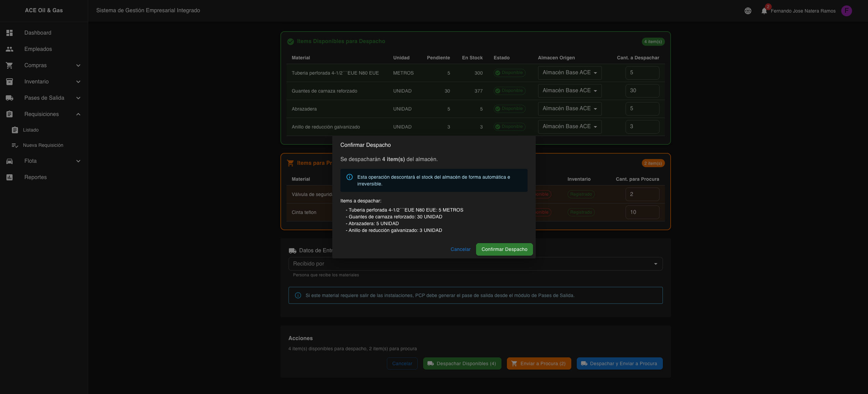This screenshot has height=394, width=868.
Task: Open Pases de Salida sidebar menu
Action: tap(44, 98)
